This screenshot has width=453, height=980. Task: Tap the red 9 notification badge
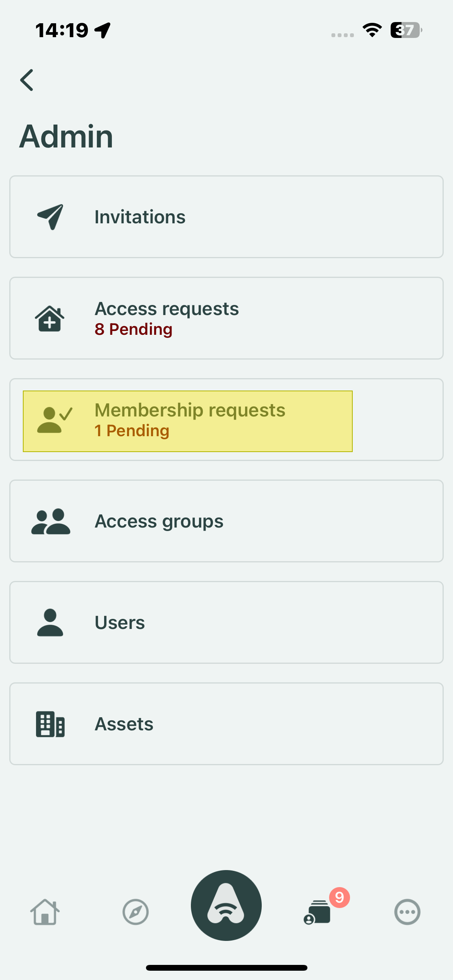click(x=340, y=897)
